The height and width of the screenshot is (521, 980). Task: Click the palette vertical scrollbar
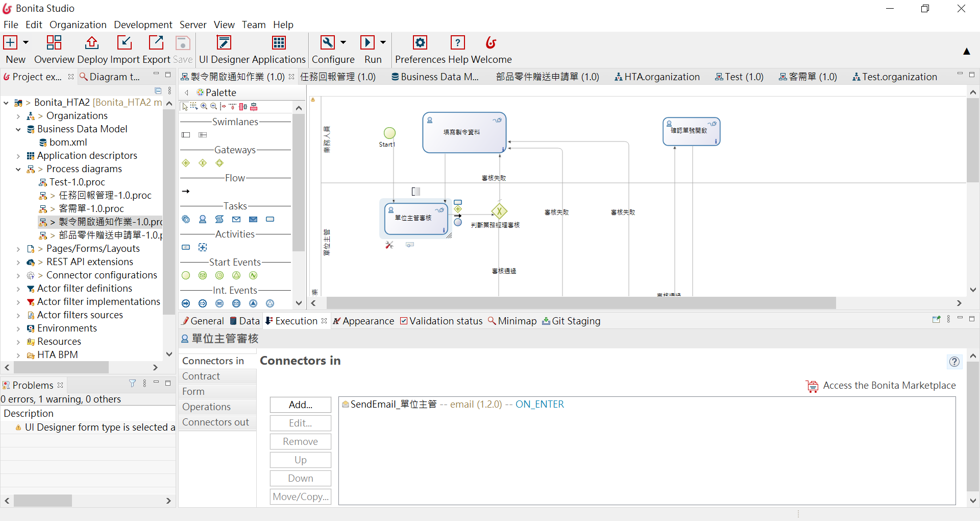point(299,182)
